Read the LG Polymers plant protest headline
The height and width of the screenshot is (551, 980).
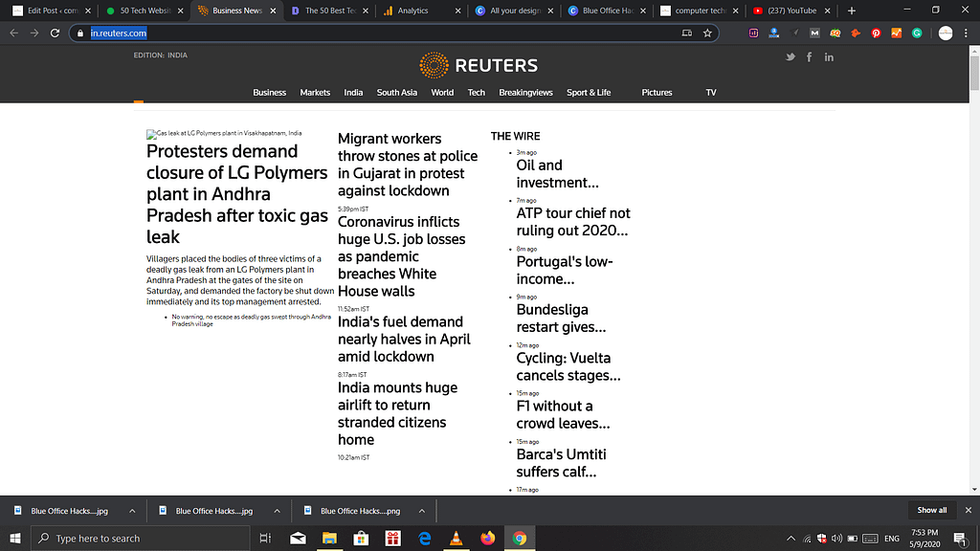click(237, 193)
